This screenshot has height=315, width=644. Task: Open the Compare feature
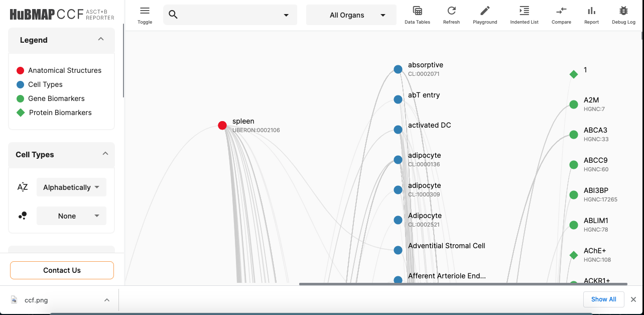[x=561, y=14]
